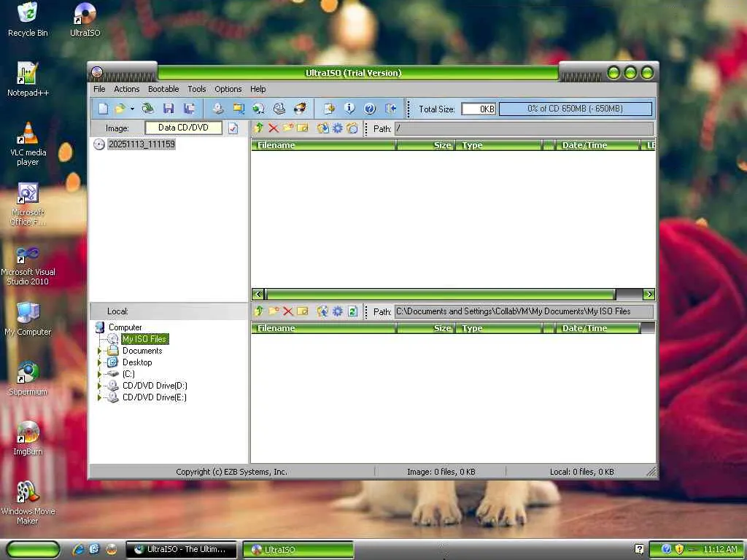Switch to UltraISO - The Ultim... taskbar window
The image size is (747, 560).
click(182, 550)
